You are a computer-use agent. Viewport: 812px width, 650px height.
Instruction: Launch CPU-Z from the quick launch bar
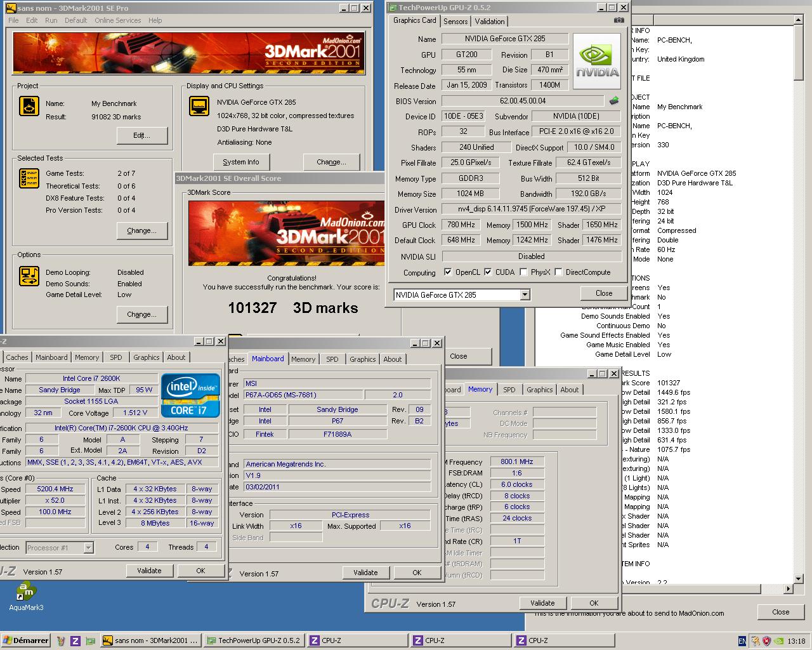point(75,640)
